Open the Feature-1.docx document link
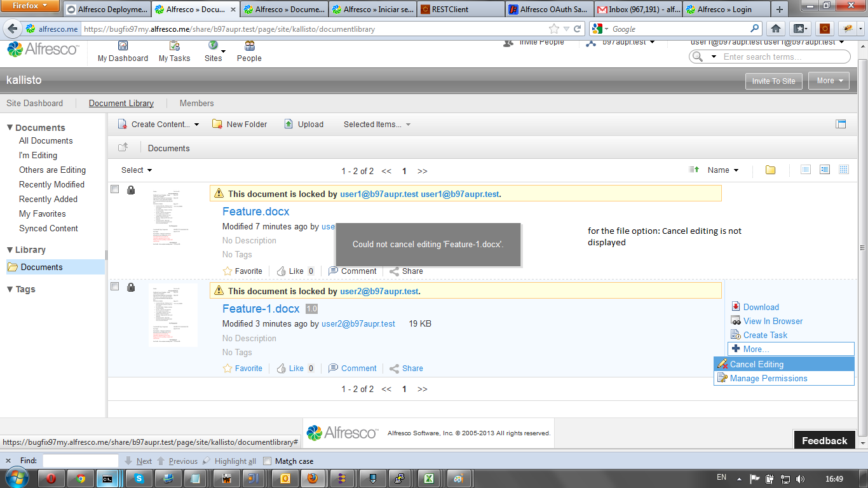 (x=261, y=309)
